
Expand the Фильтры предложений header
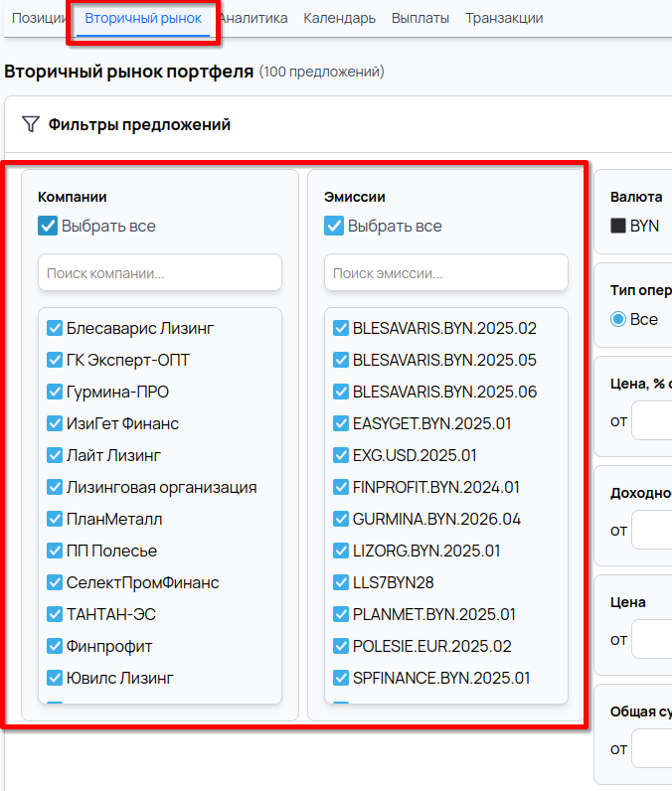click(x=139, y=124)
